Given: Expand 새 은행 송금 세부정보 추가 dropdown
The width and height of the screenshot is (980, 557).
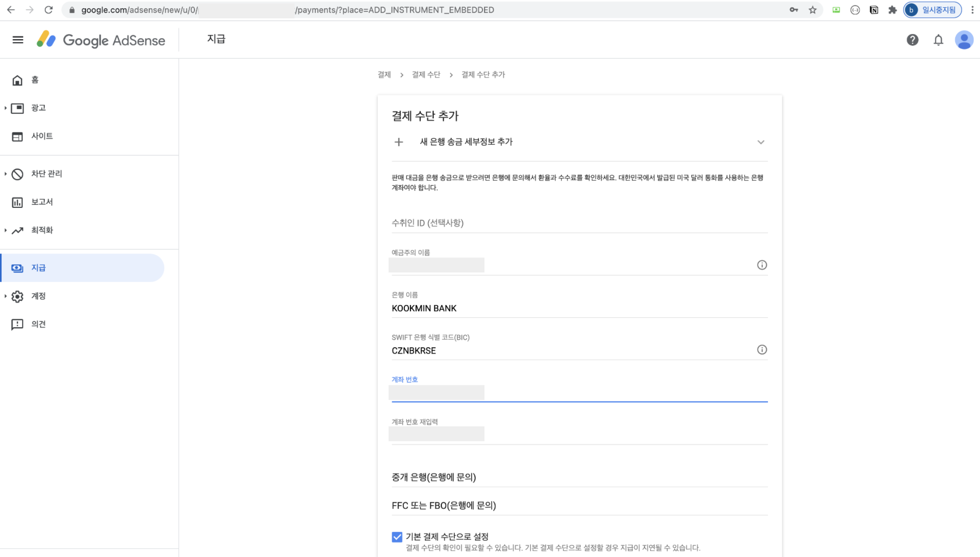Looking at the screenshot, I should coord(761,142).
